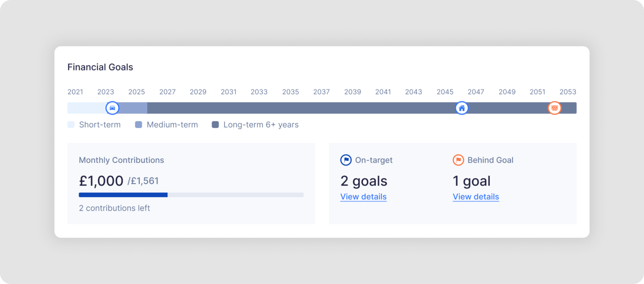Click the blue On-target flag icon
The image size is (644, 284).
(x=346, y=160)
